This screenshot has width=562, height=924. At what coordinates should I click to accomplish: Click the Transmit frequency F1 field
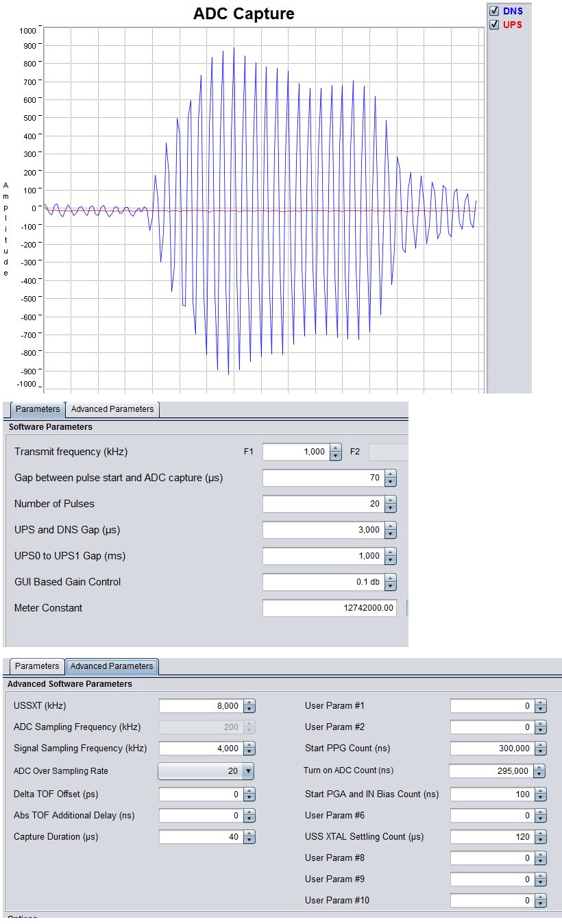tap(295, 452)
